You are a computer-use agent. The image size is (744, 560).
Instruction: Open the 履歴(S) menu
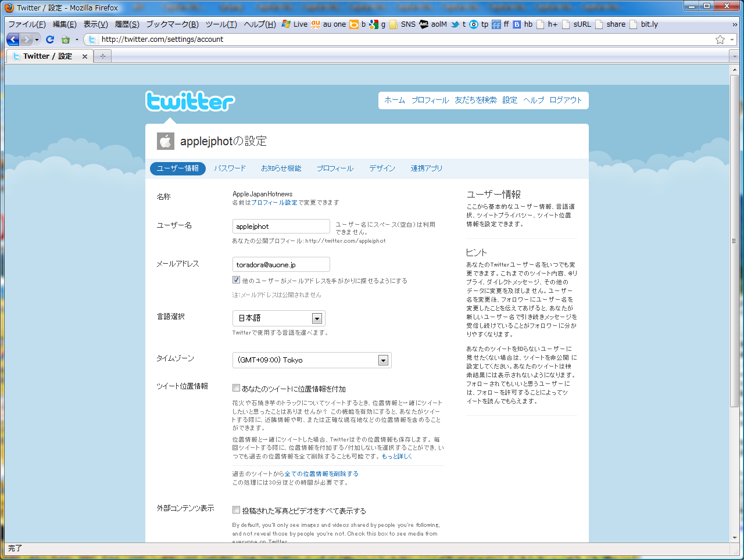[x=127, y=24]
